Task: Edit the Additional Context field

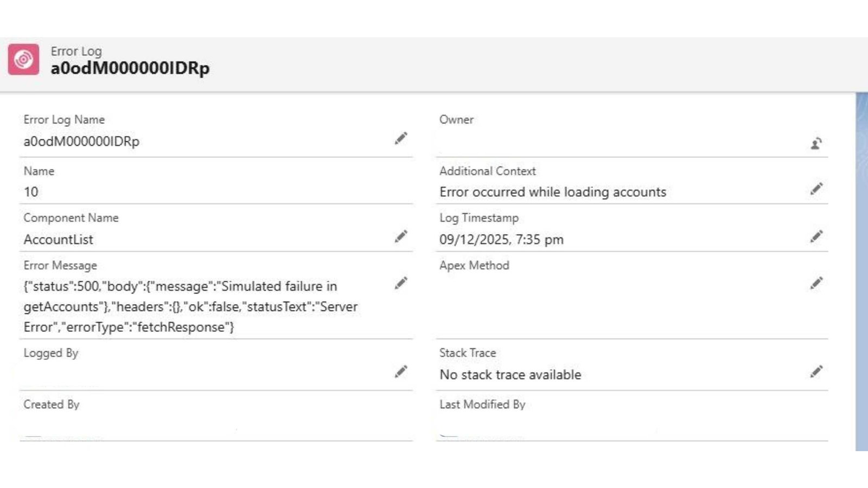Action: click(816, 189)
